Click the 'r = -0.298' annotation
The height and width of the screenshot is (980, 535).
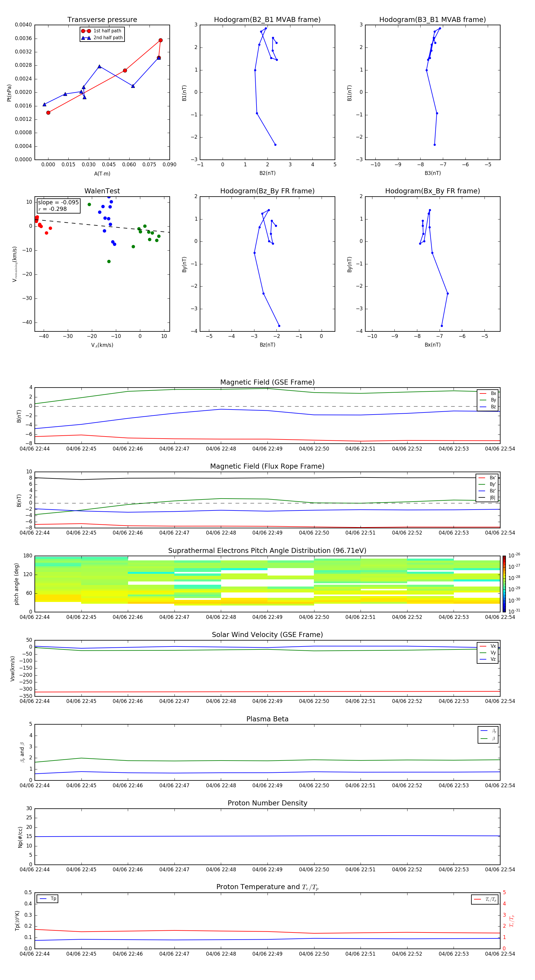coord(53,209)
